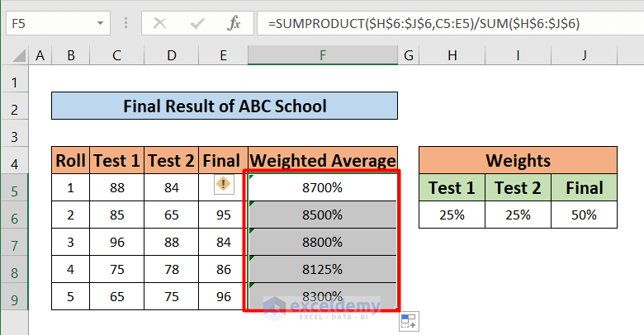Click the Select All corner triangle
The width and height of the screenshot is (644, 335).
click(x=16, y=56)
